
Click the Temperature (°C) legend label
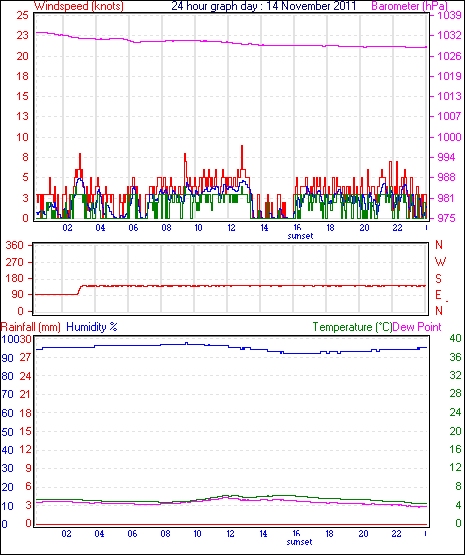coord(352,327)
